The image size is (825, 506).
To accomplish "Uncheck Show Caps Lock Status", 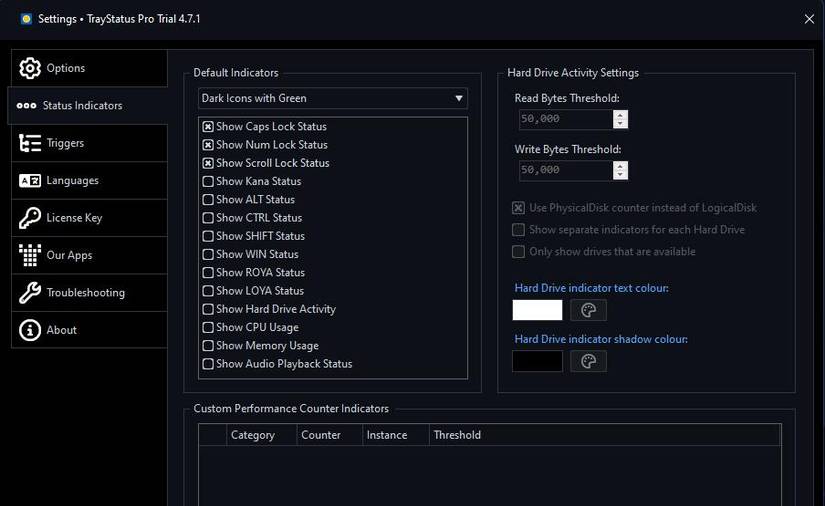I will click(208, 127).
